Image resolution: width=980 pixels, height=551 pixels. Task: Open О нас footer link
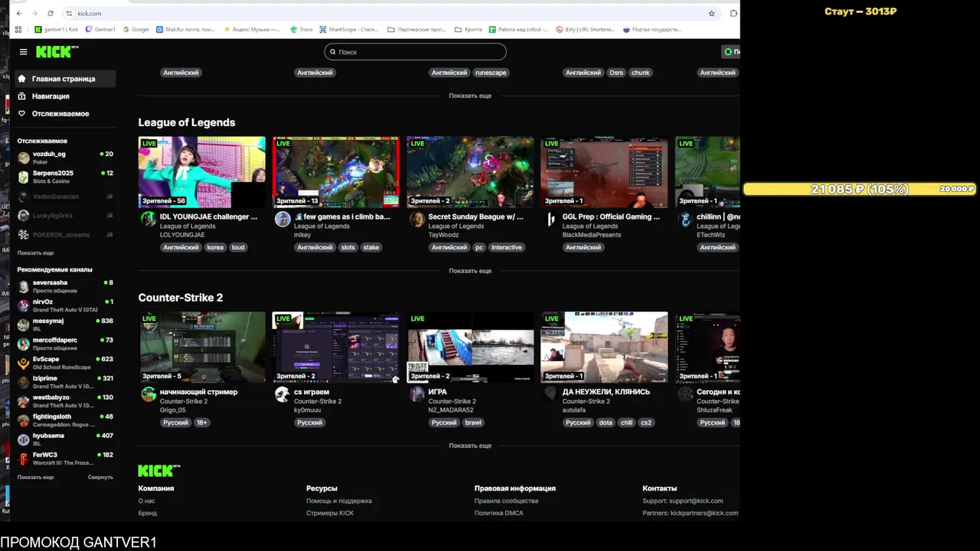pyautogui.click(x=146, y=500)
